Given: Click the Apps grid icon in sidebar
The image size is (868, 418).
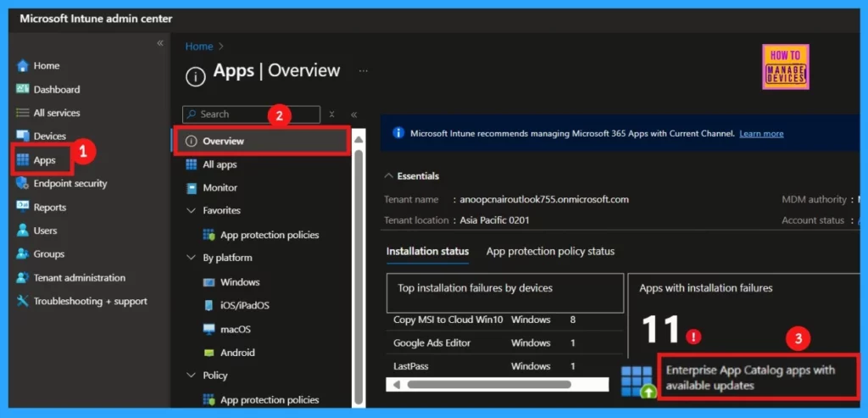Looking at the screenshot, I should pyautogui.click(x=23, y=160).
